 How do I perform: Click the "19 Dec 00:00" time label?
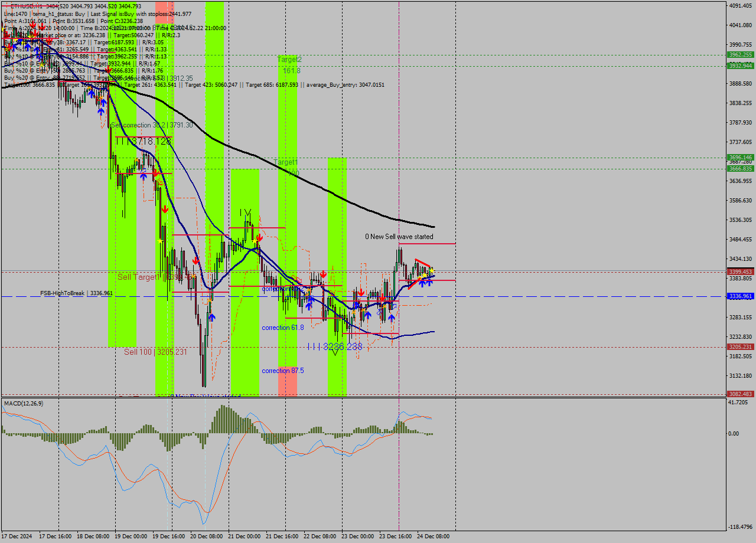tap(131, 537)
